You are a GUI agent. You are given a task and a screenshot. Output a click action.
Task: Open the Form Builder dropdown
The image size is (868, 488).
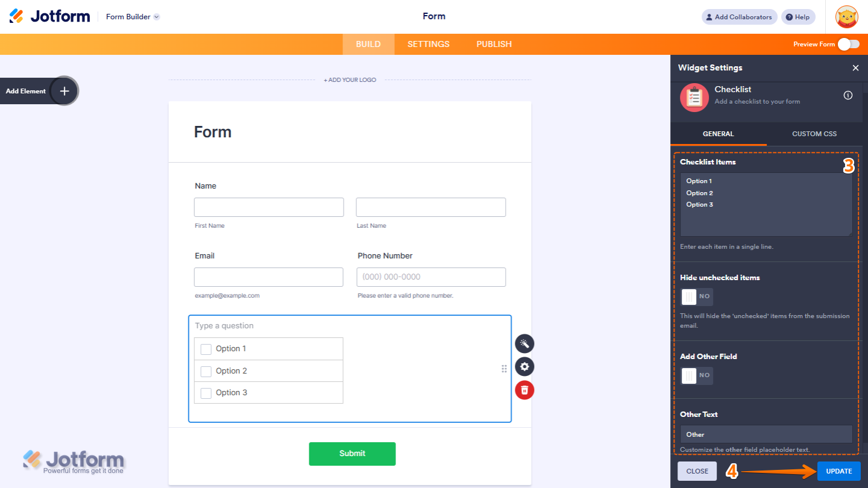coord(132,16)
